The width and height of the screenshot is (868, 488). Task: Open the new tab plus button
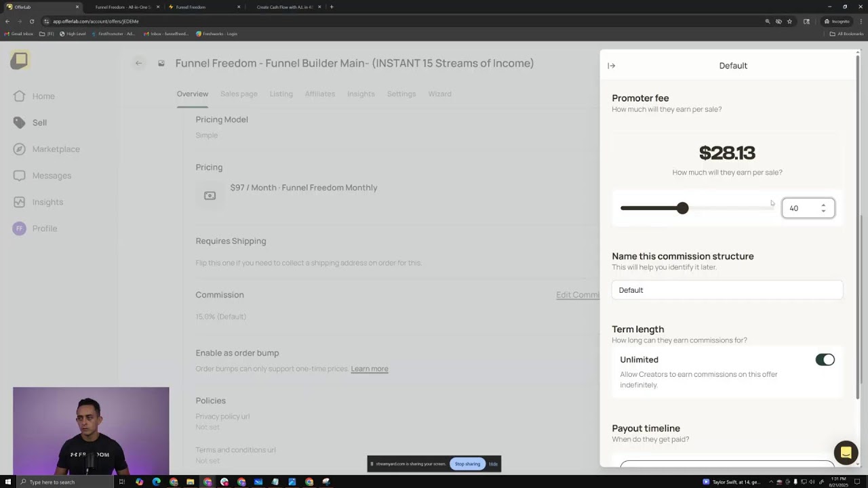[x=332, y=7]
